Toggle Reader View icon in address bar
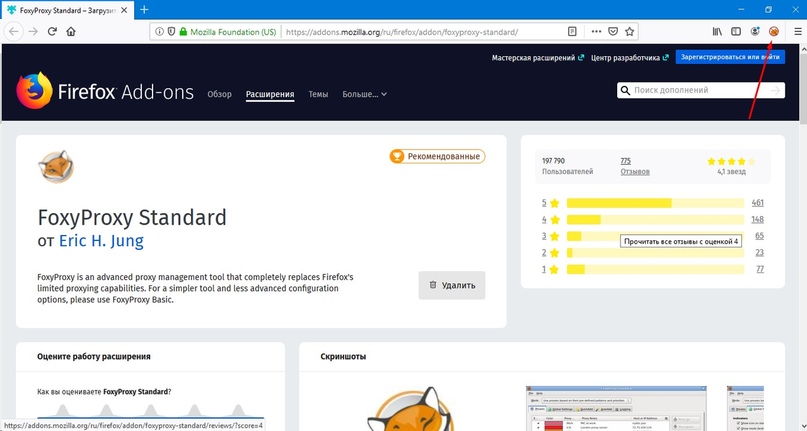Screen dimensions: 807x431 (572, 31)
